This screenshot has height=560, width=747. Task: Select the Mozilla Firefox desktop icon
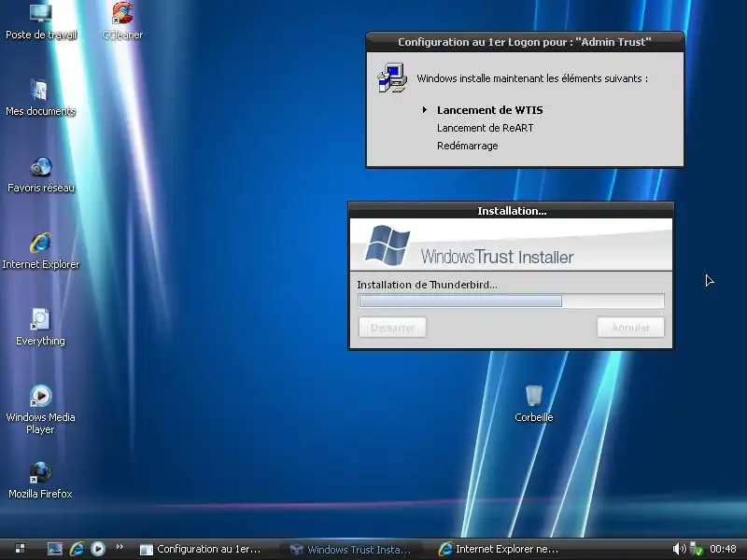pyautogui.click(x=40, y=480)
